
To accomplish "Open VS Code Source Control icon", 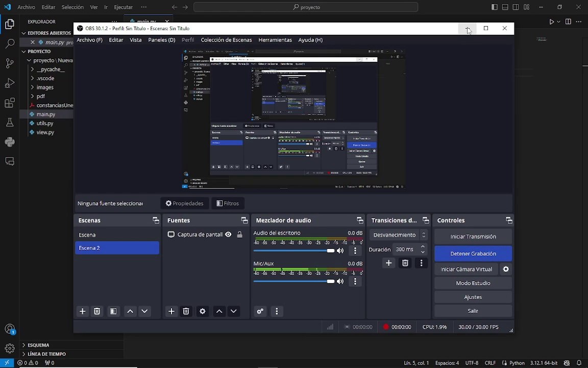I will point(10,63).
